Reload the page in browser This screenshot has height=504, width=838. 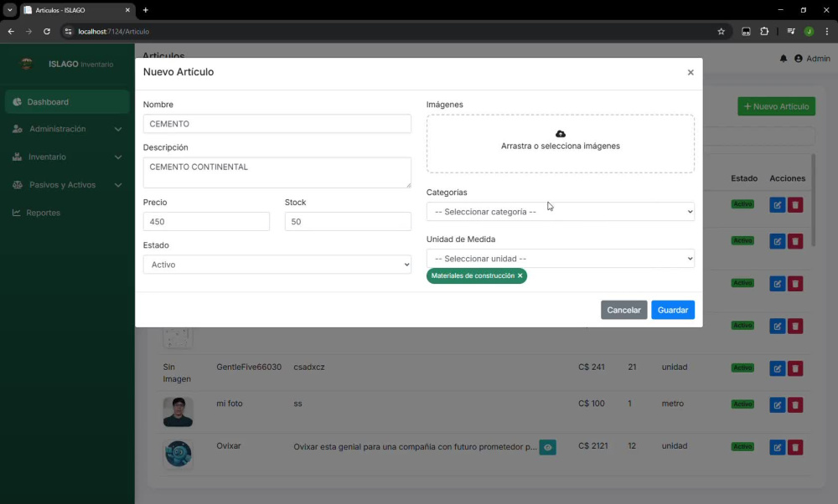(46, 32)
